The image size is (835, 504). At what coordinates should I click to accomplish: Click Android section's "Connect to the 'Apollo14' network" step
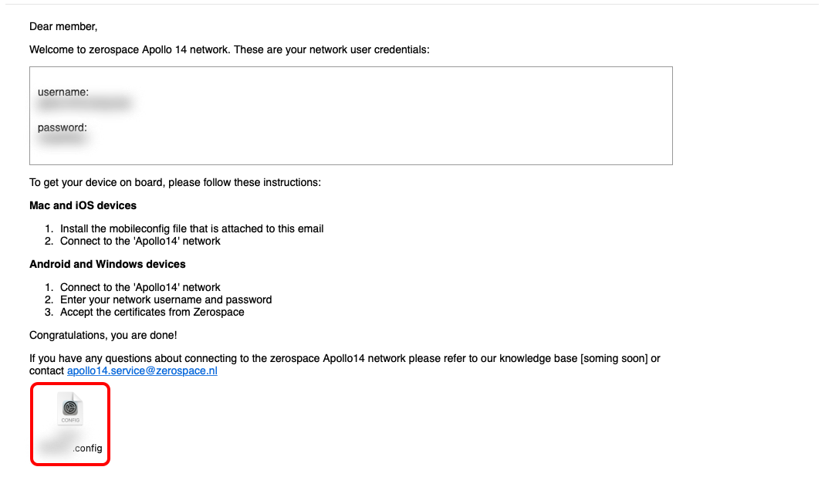coord(140,288)
